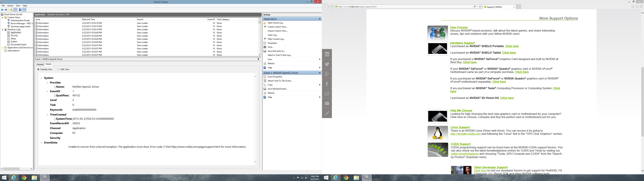This screenshot has width=644, height=181.
Task: Click Create Custom View funnel icon
Action: pos(265,27)
